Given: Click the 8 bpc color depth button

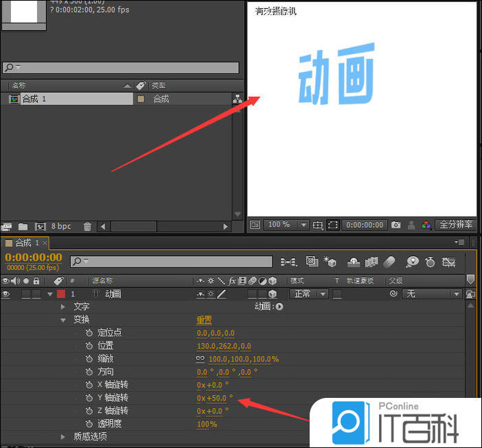Looking at the screenshot, I should [x=61, y=226].
